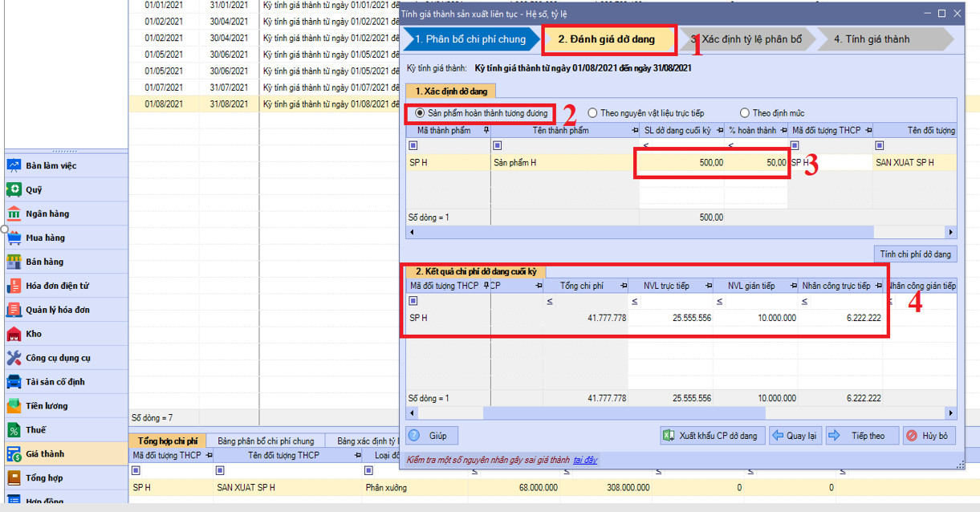The width and height of the screenshot is (980, 512).
Task: Open filter under Mã thành phẩm column
Action: [x=413, y=145]
